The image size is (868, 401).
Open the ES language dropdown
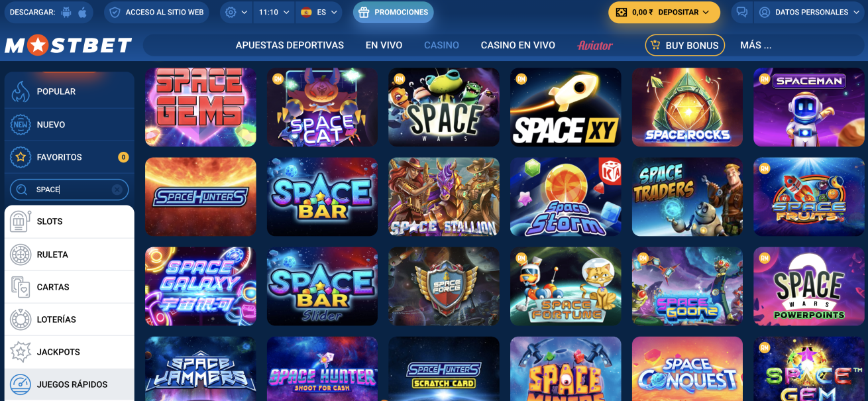[x=319, y=13]
